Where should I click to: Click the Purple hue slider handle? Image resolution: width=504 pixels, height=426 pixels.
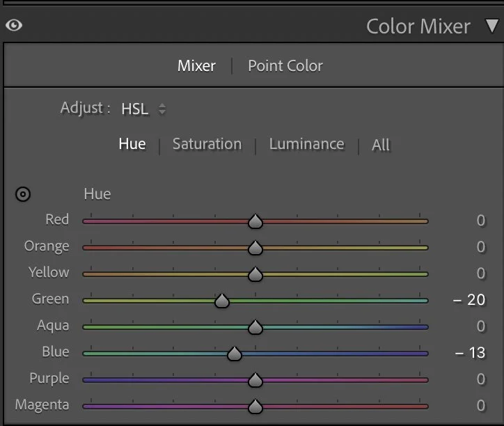tap(255, 380)
